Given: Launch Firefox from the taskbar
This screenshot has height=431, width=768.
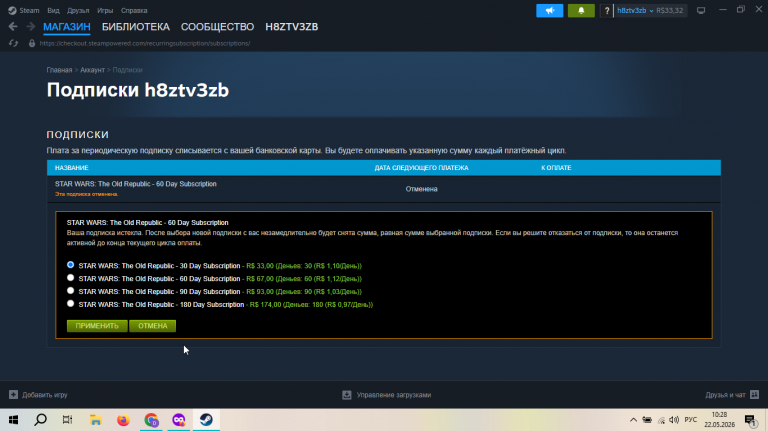Looking at the screenshot, I should point(123,420).
